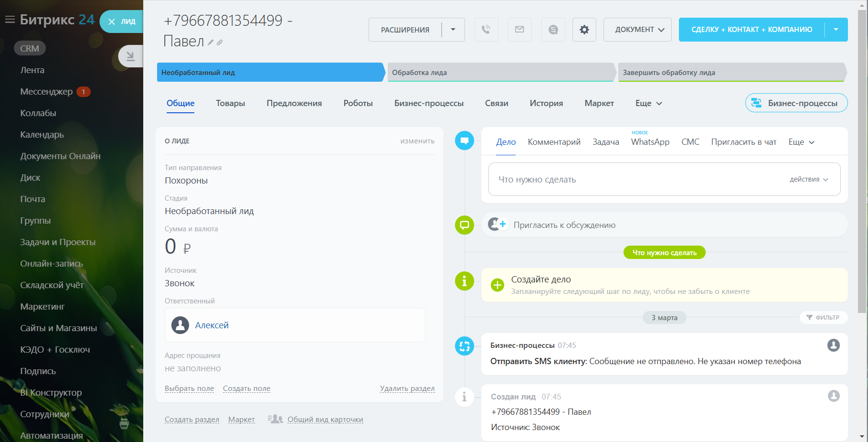Click pencil icon to edit lead title
The height and width of the screenshot is (442, 868).
tap(211, 43)
